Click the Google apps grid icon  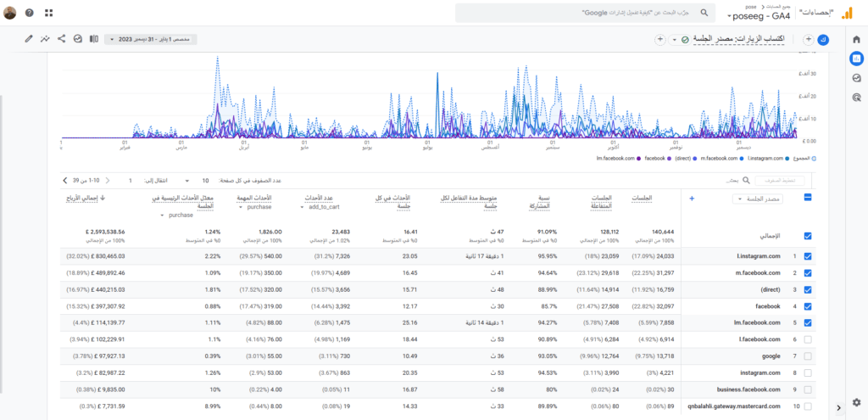48,13
